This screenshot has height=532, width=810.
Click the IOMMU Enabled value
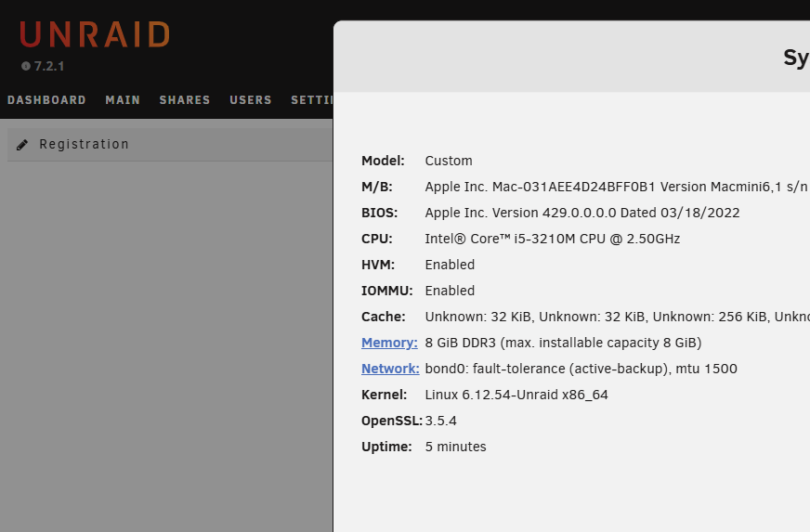tap(450, 291)
